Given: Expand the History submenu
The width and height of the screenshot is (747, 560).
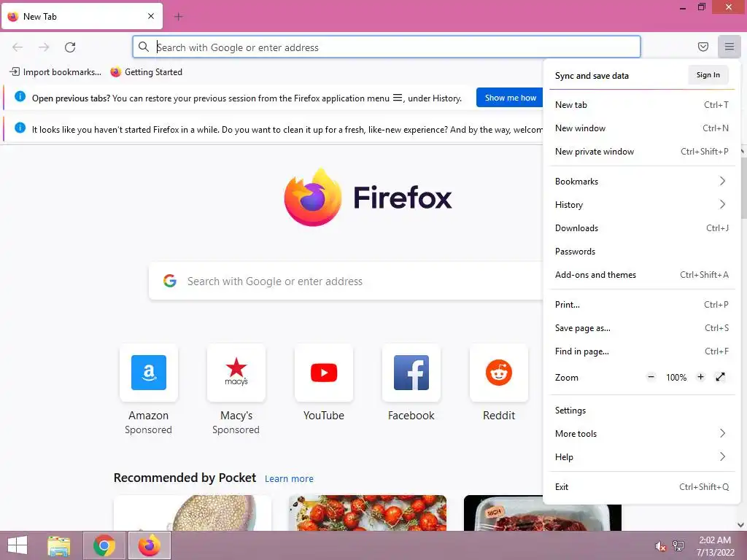Looking at the screenshot, I should (x=641, y=204).
